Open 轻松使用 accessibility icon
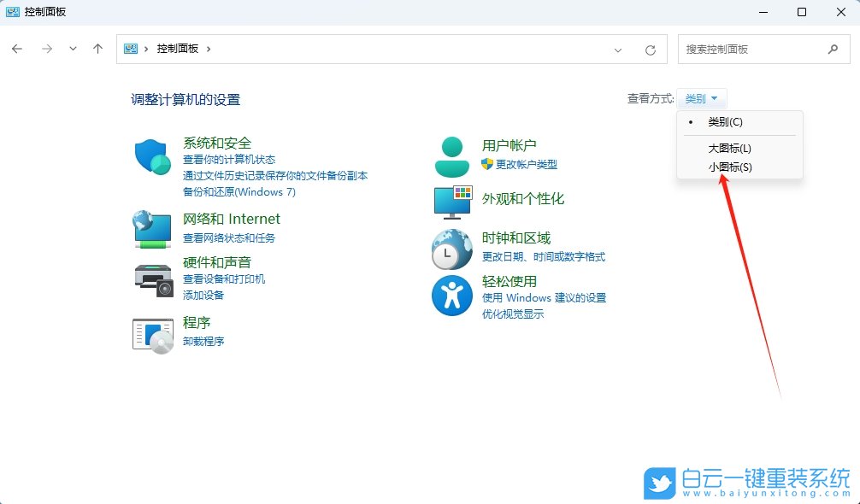The height and width of the screenshot is (504, 860). tap(451, 296)
